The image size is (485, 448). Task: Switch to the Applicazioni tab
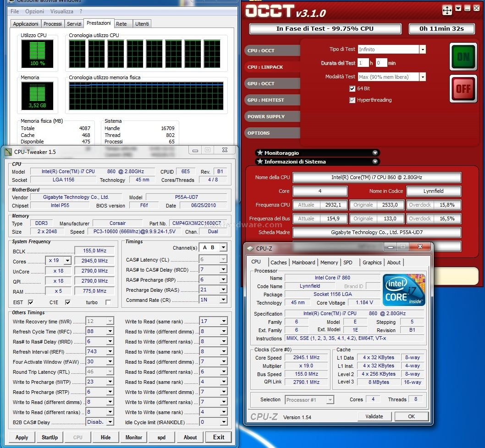click(26, 24)
